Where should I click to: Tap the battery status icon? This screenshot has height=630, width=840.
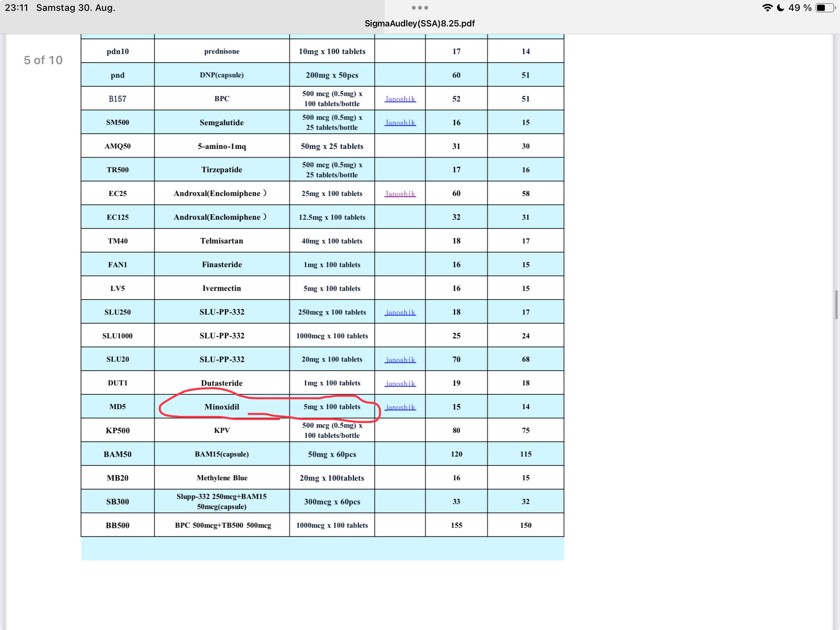point(825,8)
